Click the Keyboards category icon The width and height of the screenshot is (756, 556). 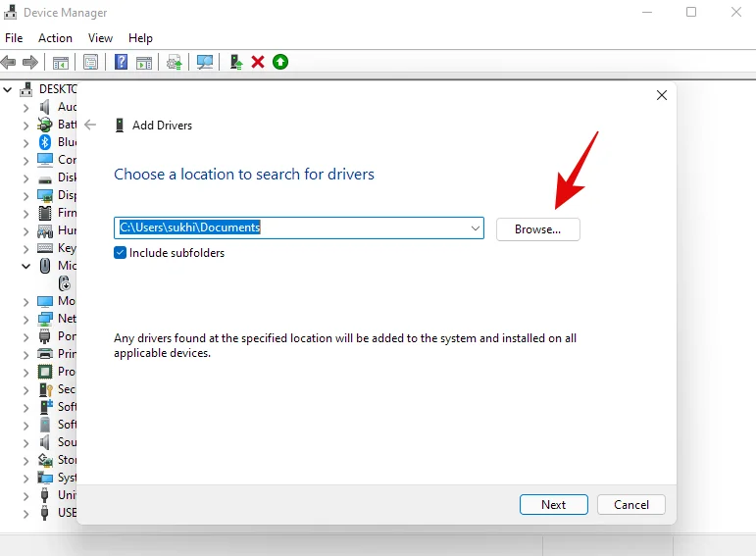pos(45,248)
